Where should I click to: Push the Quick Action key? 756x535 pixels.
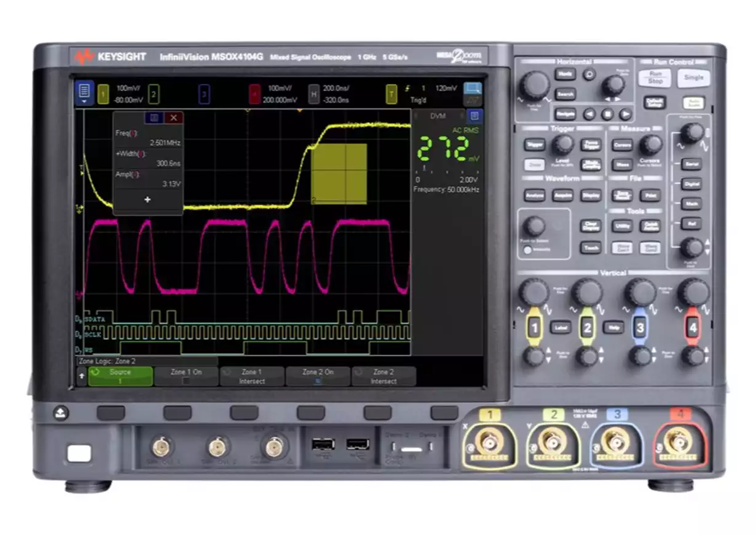(650, 226)
